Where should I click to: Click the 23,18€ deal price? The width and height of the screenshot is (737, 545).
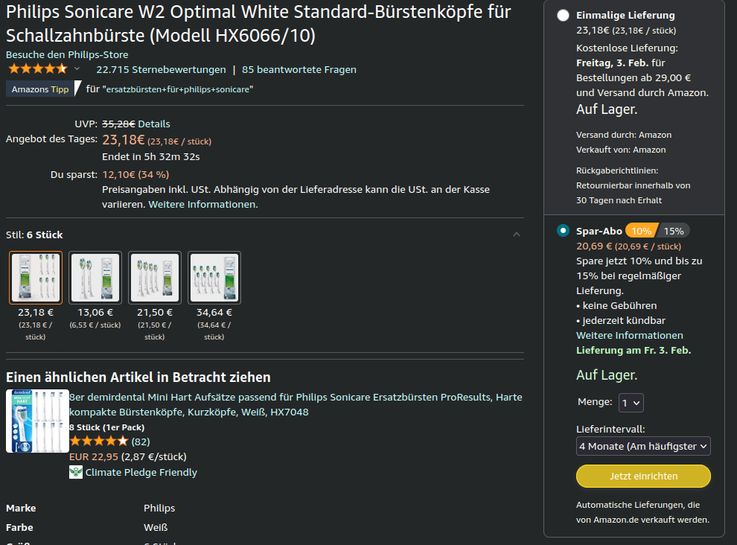[123, 140]
